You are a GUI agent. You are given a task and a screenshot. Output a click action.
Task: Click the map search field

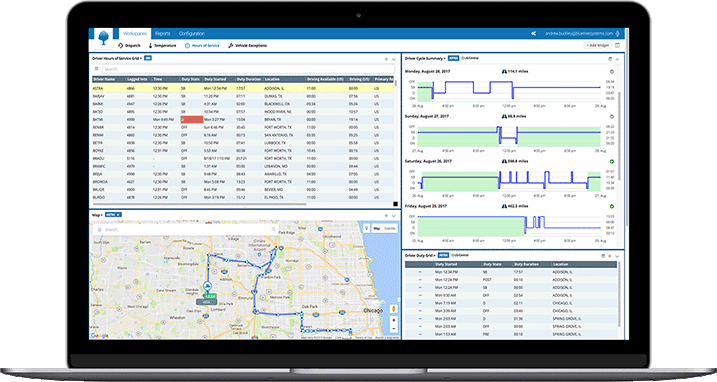[x=187, y=230]
